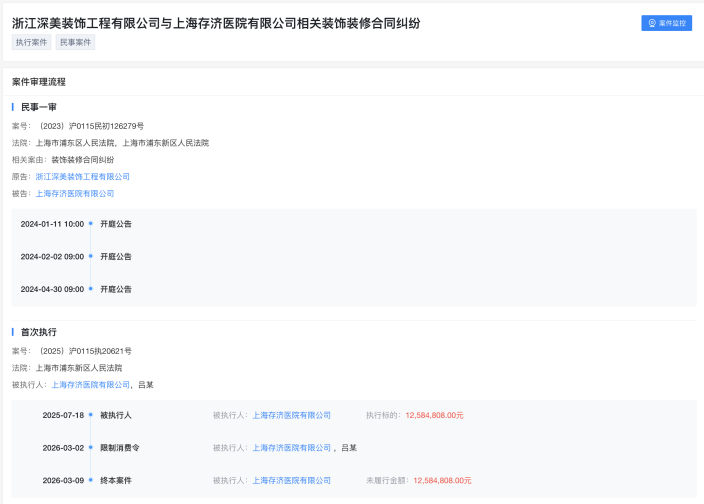Open the 开庭公告 entry dated 2024-04-30
Screen dimensions: 704x504
pos(116,289)
